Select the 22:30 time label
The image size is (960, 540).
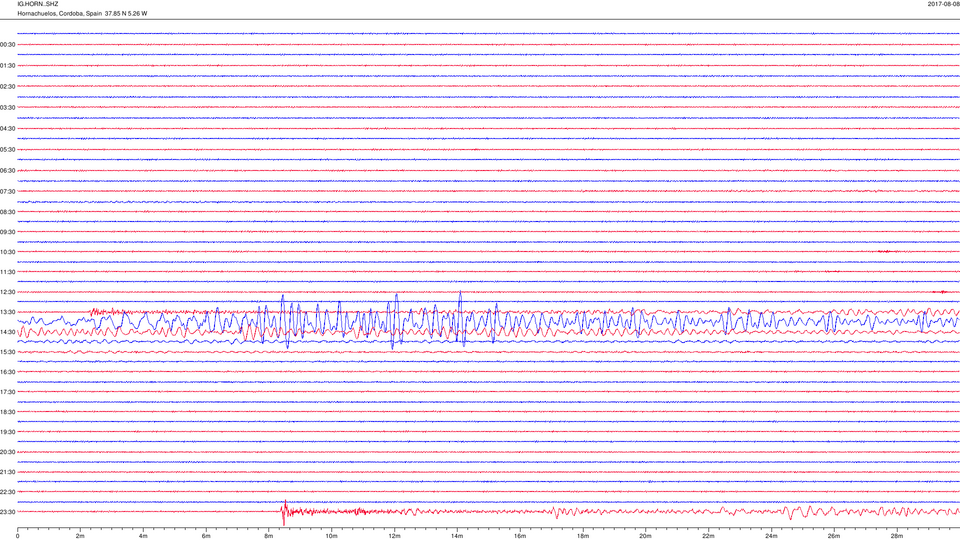point(7,492)
